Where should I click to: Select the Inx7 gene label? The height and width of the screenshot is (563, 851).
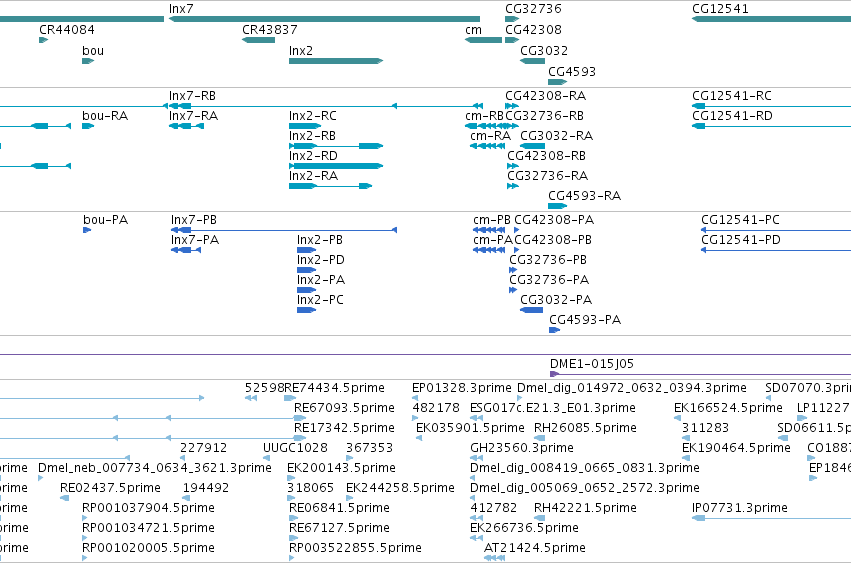tap(181, 9)
